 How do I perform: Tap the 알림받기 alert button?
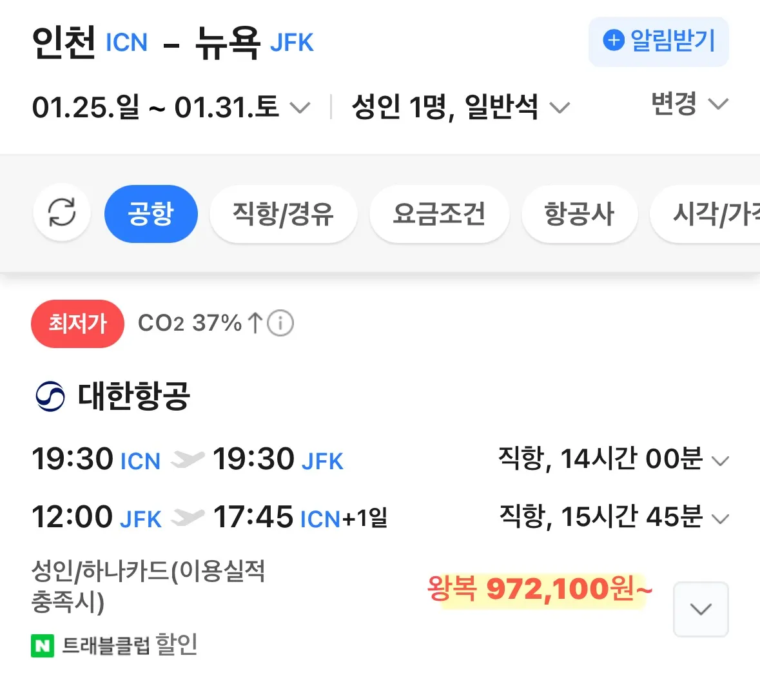pos(658,42)
